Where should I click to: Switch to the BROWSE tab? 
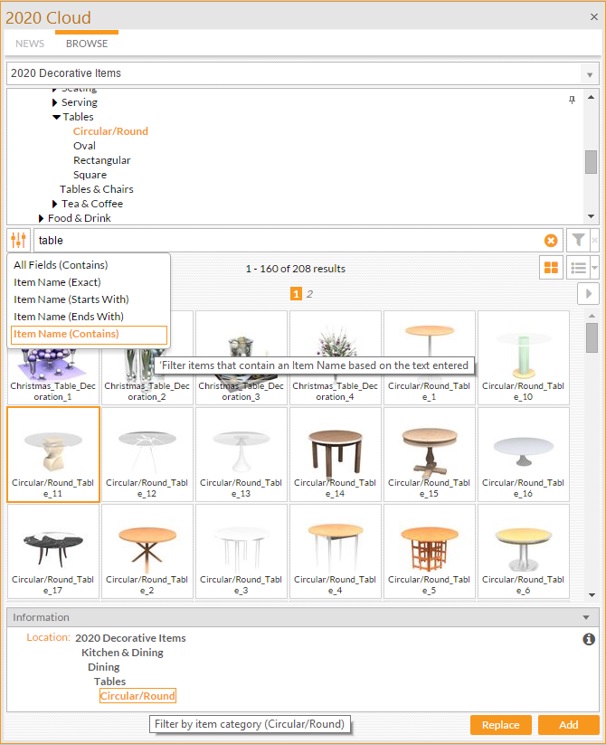pos(87,44)
